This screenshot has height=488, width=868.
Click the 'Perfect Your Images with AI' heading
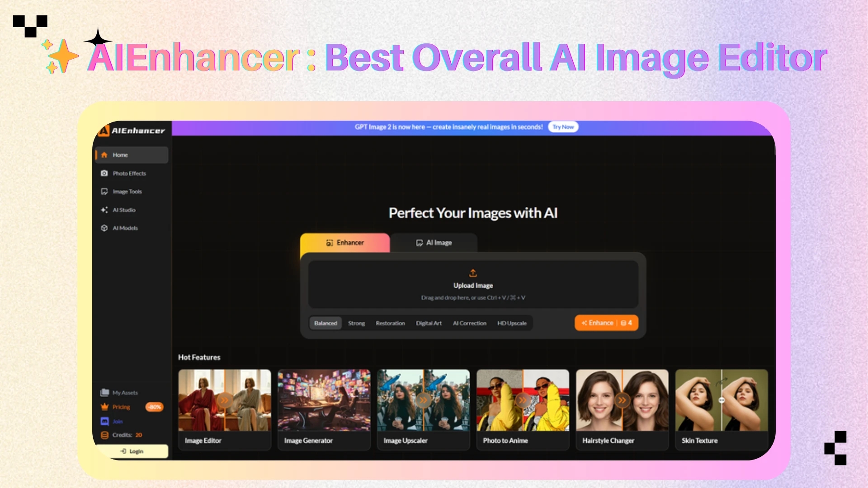click(473, 213)
